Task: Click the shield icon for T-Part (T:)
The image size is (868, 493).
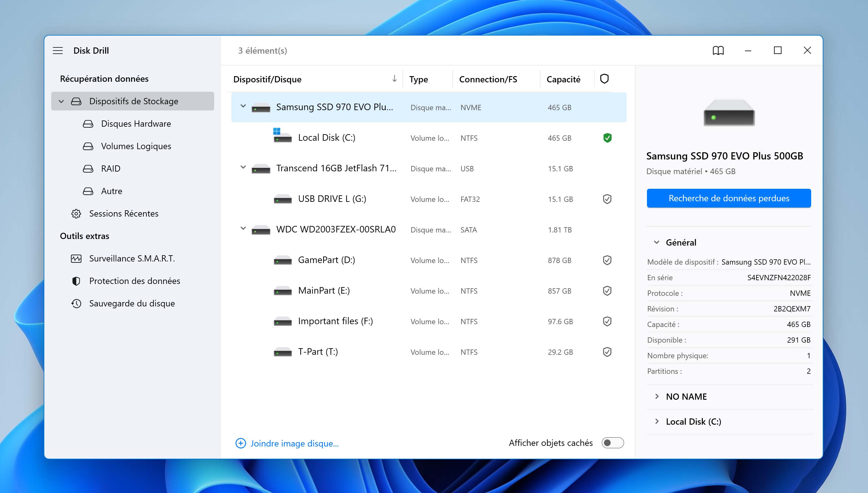Action: click(x=607, y=352)
